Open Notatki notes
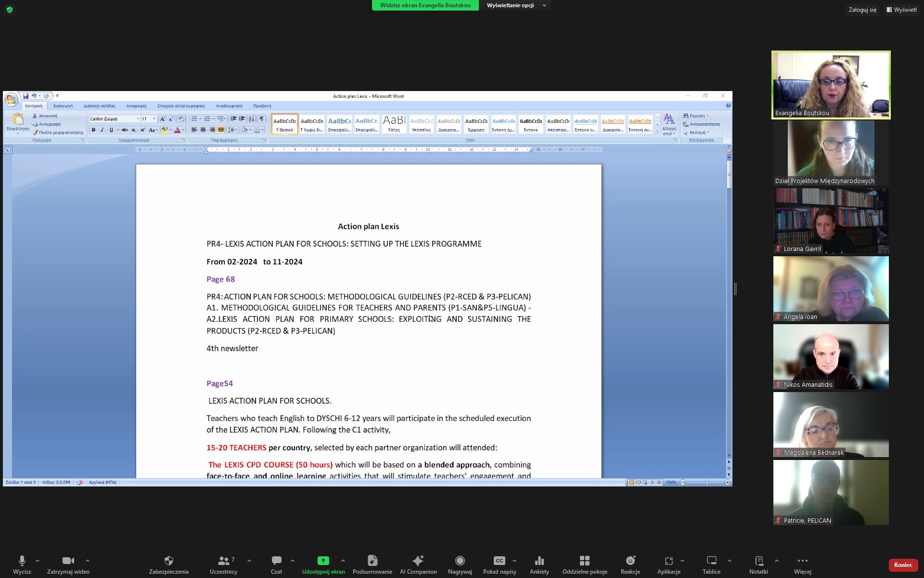Screen dimensions: 924x578 [758, 564]
